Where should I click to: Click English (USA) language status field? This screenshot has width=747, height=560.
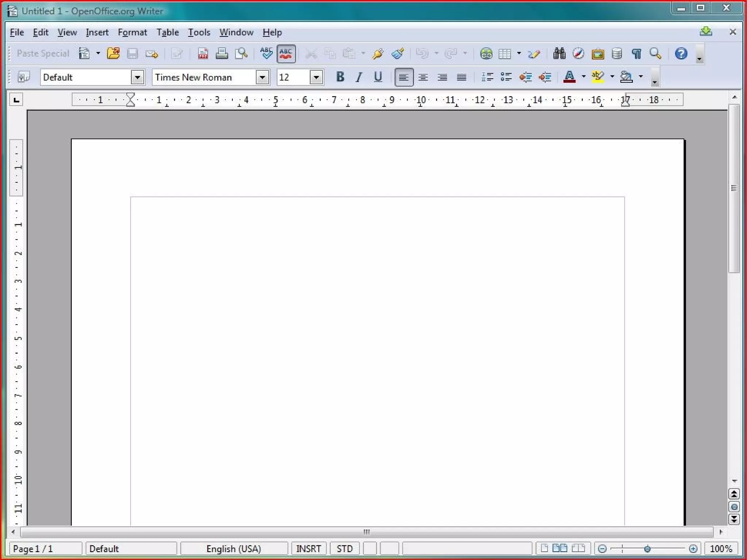pos(233,548)
